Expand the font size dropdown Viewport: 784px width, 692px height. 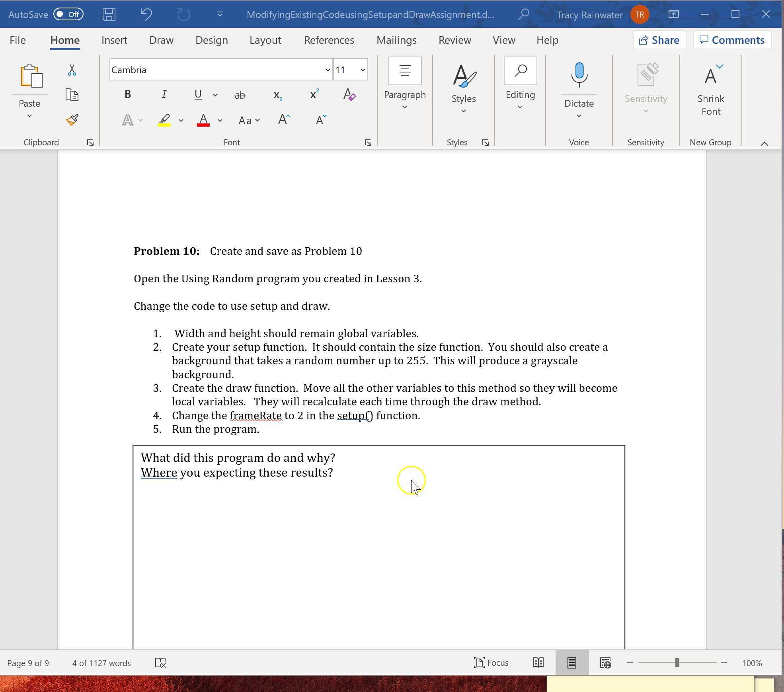coord(362,70)
